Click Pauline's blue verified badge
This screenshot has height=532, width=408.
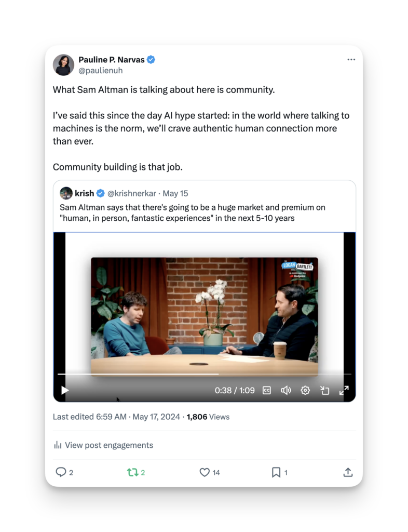click(151, 60)
